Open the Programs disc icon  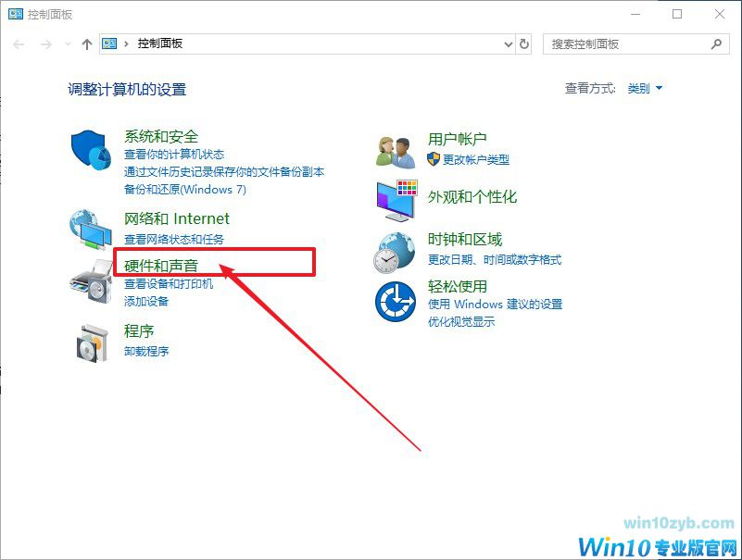click(x=92, y=343)
